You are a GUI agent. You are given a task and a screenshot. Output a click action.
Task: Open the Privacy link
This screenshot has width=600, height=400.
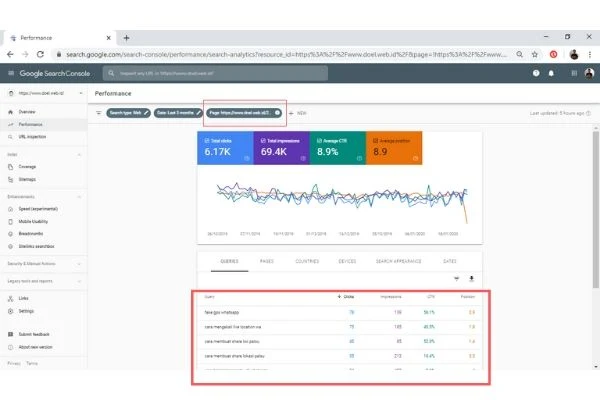14,364
